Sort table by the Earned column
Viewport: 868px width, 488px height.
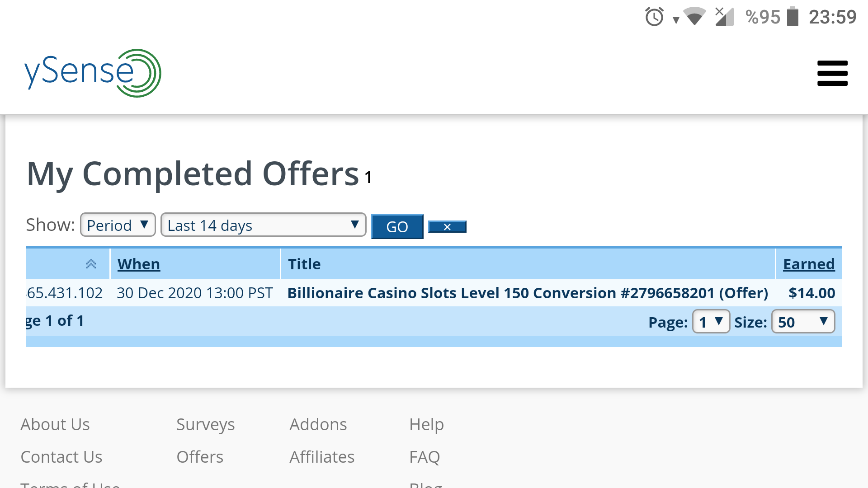click(x=809, y=264)
